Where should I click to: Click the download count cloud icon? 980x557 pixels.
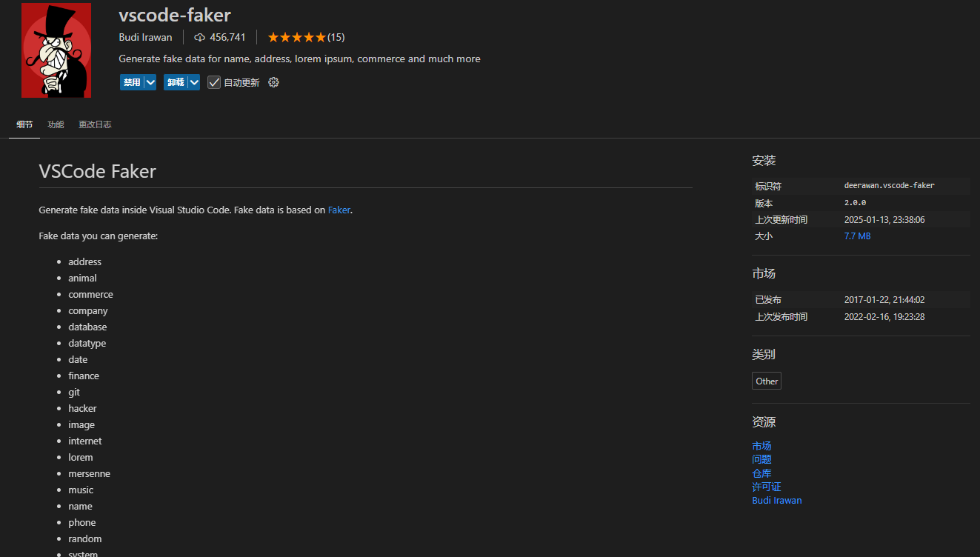pyautogui.click(x=199, y=37)
